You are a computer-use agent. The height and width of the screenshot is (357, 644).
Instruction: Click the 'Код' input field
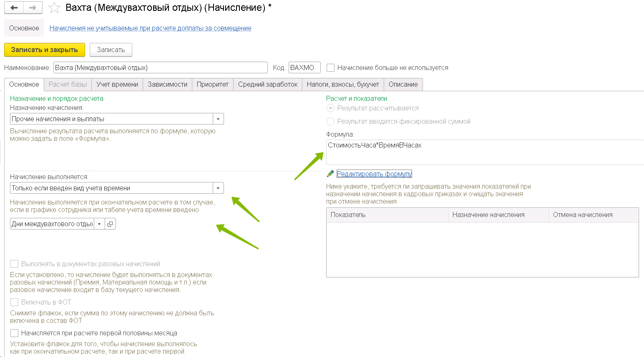click(304, 67)
